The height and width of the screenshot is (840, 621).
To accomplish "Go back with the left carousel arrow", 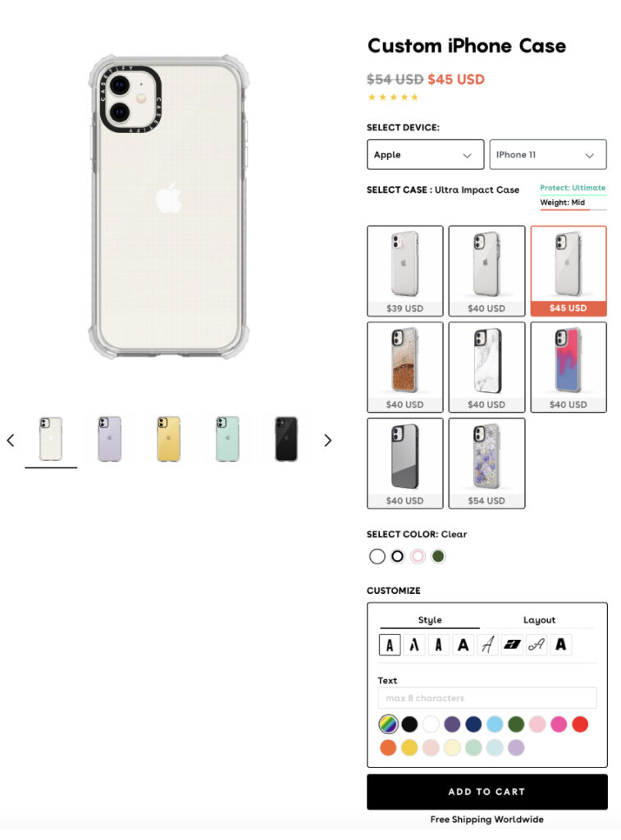I will tap(11, 441).
